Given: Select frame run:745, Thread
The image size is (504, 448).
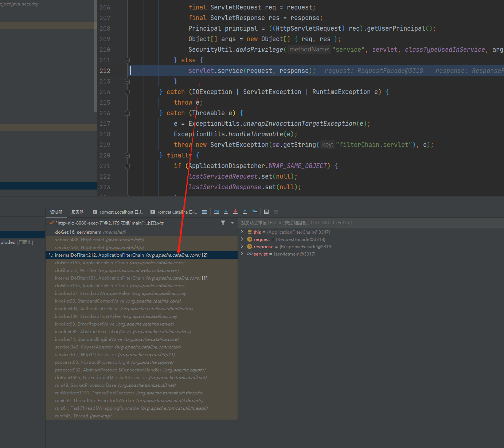Looking at the screenshot, I should click(141, 416).
